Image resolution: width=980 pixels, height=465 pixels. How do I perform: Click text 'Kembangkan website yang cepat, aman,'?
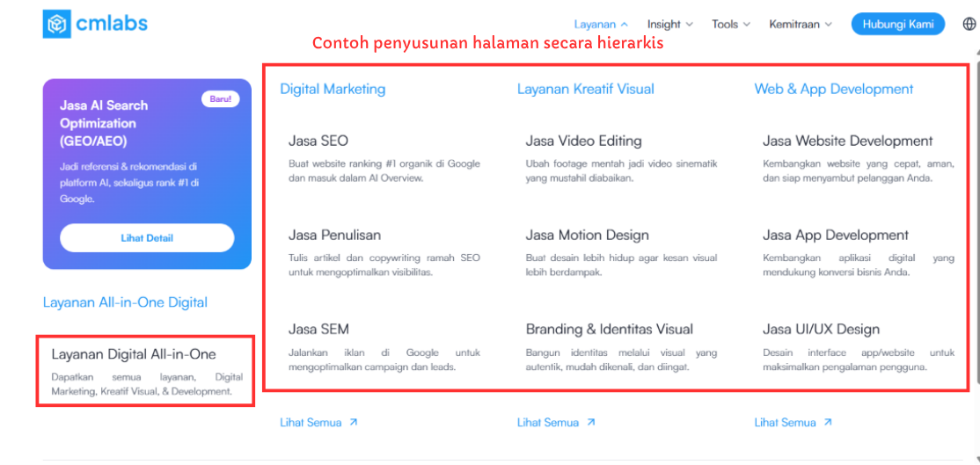859,163
